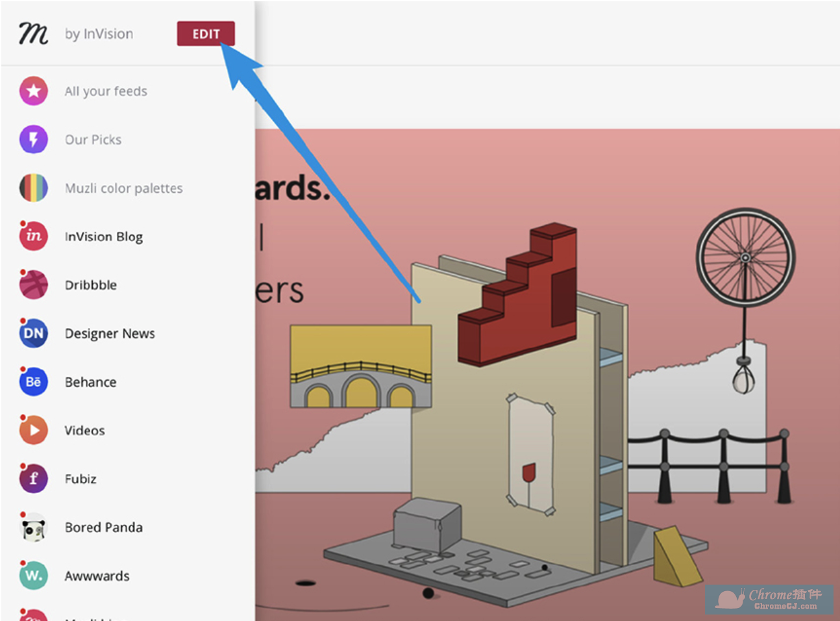840x621 pixels.
Task: Open the Videos play icon
Action: point(34,430)
